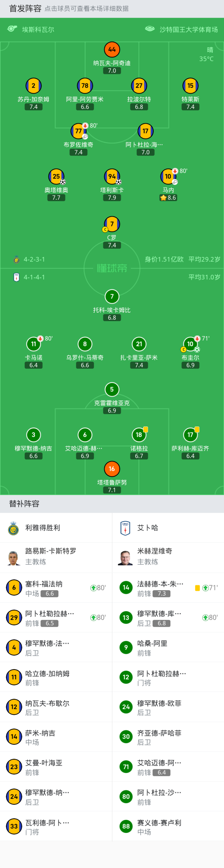Tap 奥塔维奥 number 25 player badge
Image resolution: width=224 pixels, height=868 pixels.
coord(56,176)
